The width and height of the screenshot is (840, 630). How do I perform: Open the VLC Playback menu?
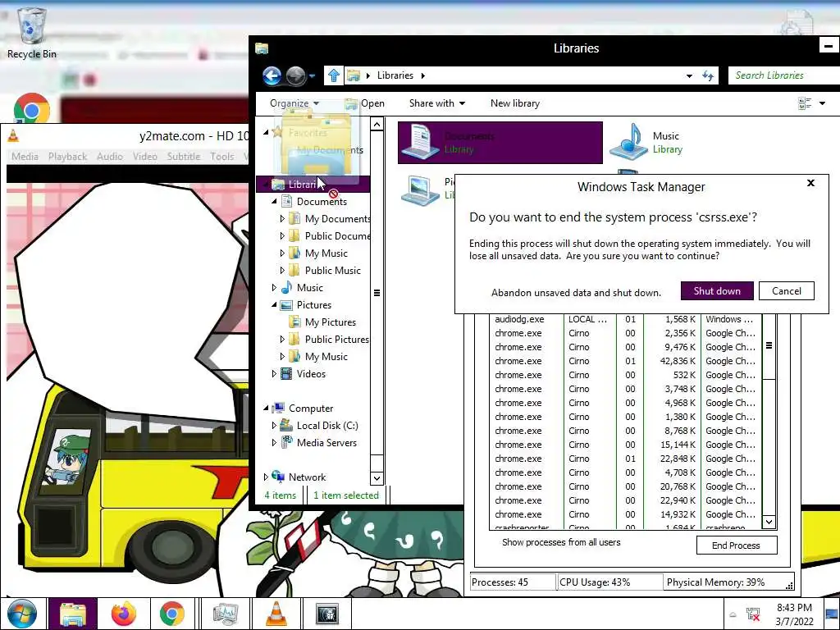point(67,157)
